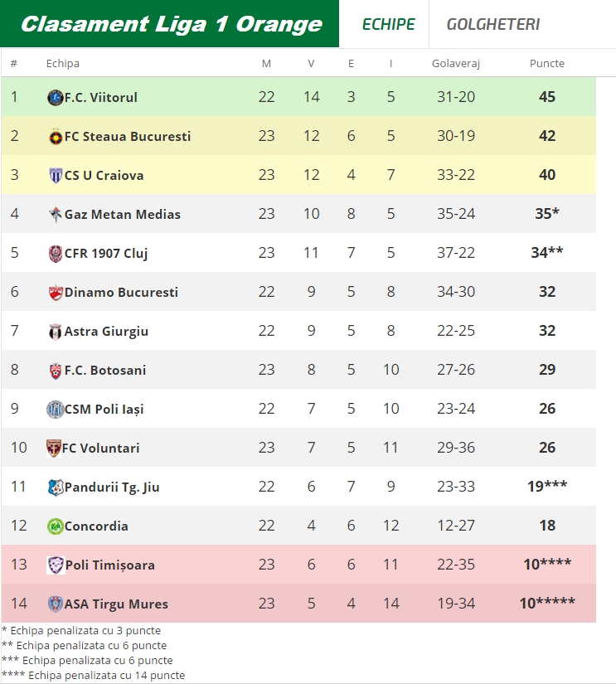Click the F.C. Viitorul club crest

coord(55,97)
